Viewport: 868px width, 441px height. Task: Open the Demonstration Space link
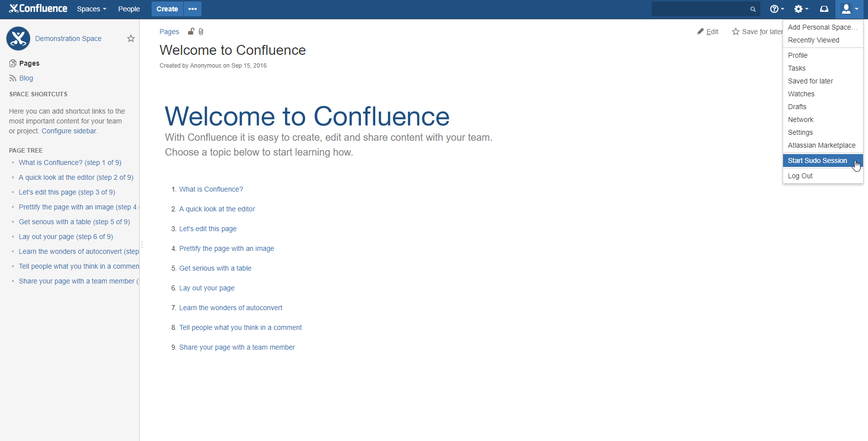click(68, 39)
